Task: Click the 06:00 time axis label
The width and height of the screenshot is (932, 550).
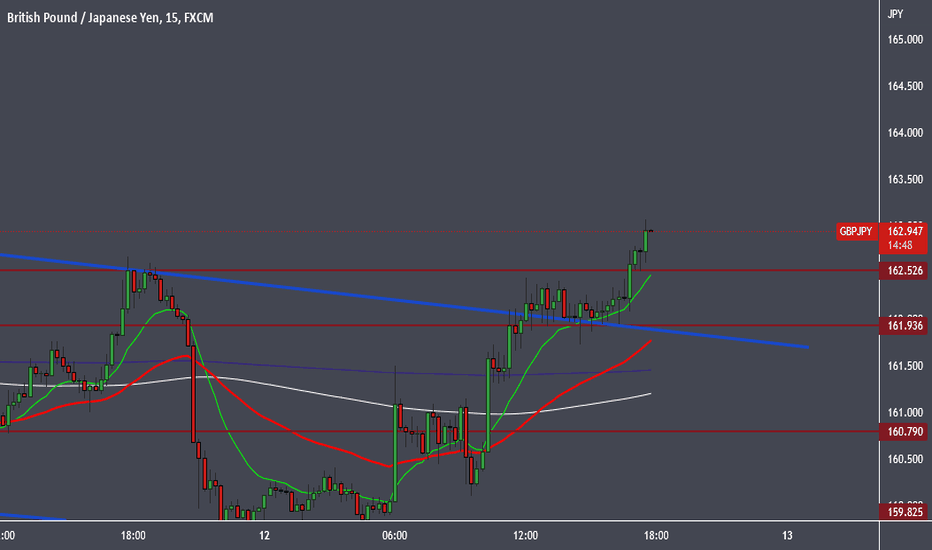Action: (x=394, y=536)
